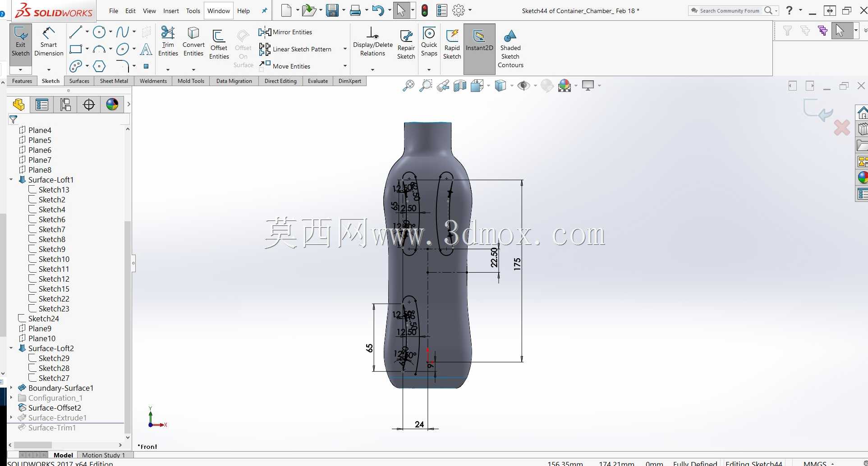The height and width of the screenshot is (466, 868).
Task: Open the Options gear icon
Action: tap(459, 10)
